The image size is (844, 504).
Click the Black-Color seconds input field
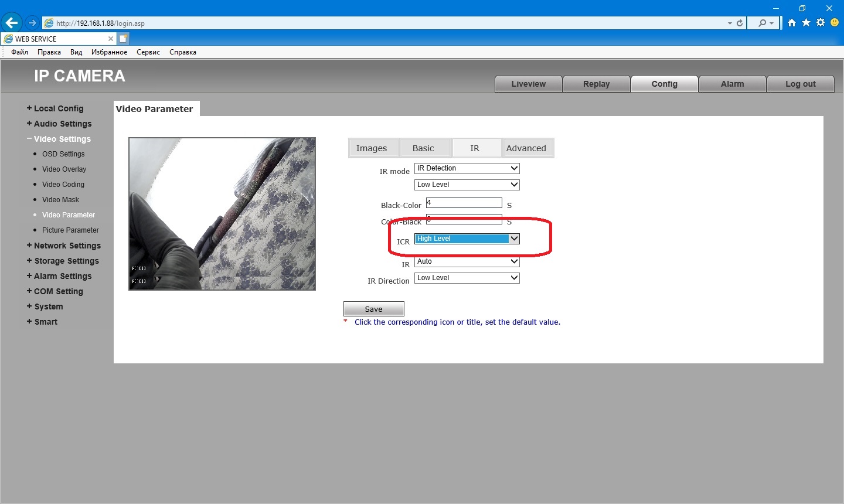tap(464, 203)
